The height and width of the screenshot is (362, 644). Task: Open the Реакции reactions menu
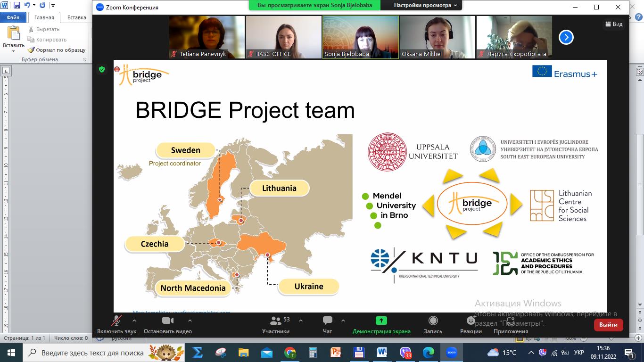coord(471,324)
